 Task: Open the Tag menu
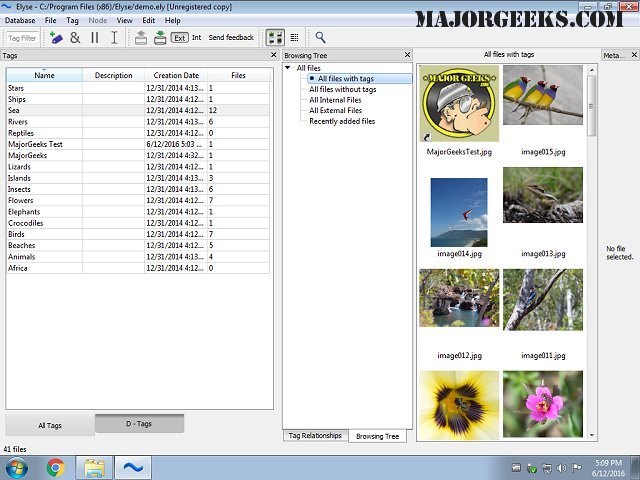coord(72,20)
